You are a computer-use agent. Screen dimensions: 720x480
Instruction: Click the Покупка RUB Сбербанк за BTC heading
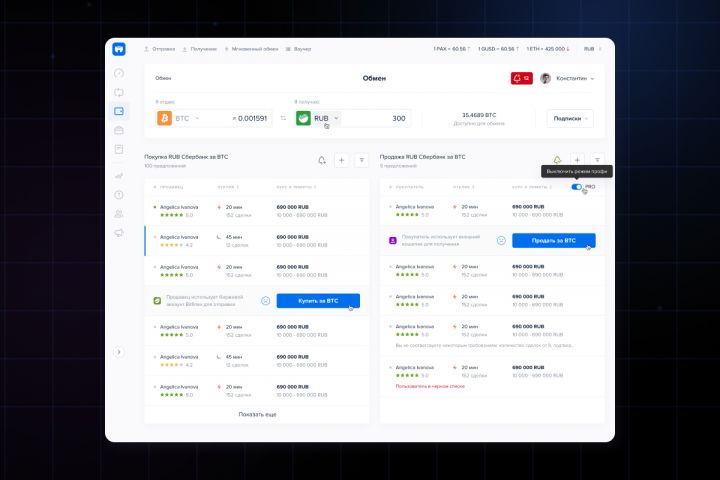pos(186,157)
